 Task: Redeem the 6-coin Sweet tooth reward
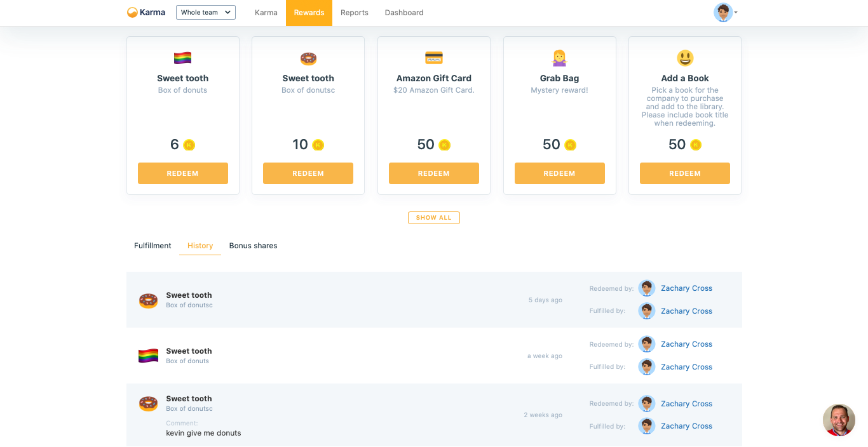pyautogui.click(x=183, y=173)
